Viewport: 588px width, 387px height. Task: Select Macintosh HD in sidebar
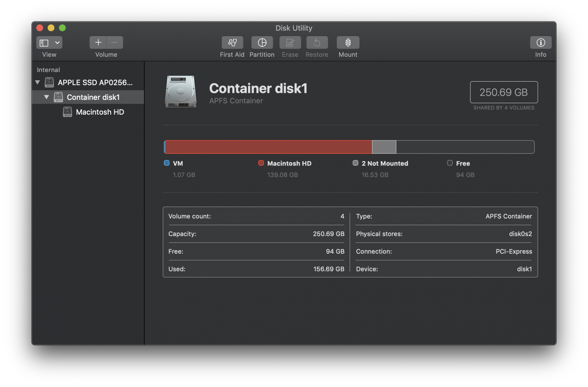[100, 112]
